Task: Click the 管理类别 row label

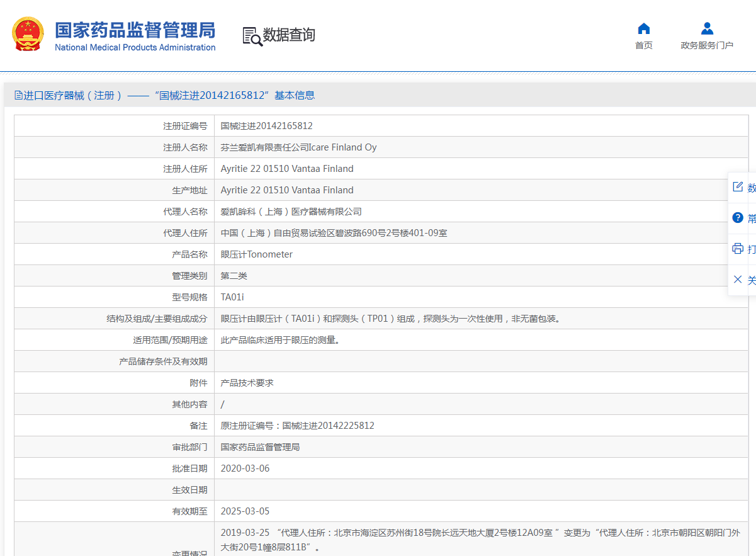Action: point(189,276)
